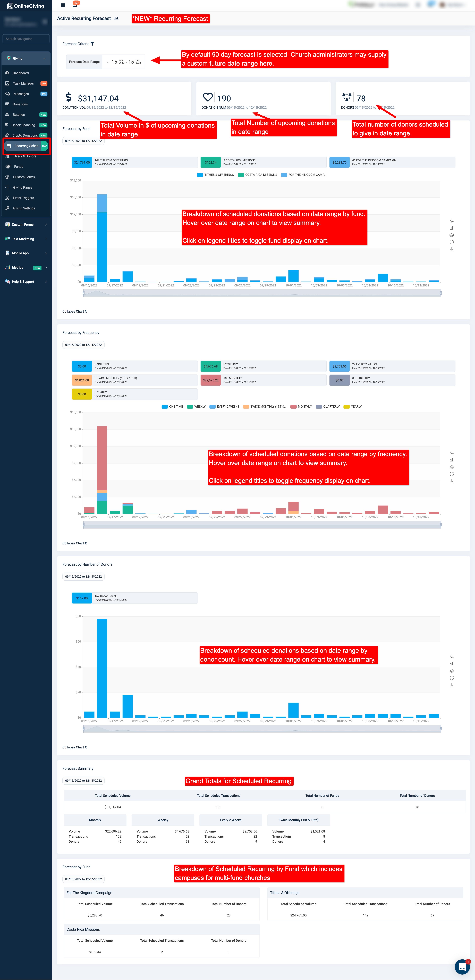475x980 pixels.
Task: Click the Event Triggers icon in the sidebar
Action: (x=7, y=198)
